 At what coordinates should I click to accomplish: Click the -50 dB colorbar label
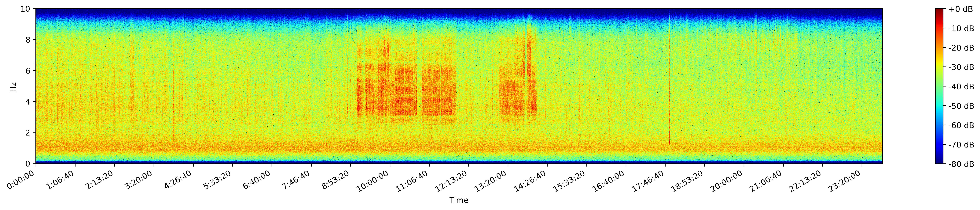[961, 106]
